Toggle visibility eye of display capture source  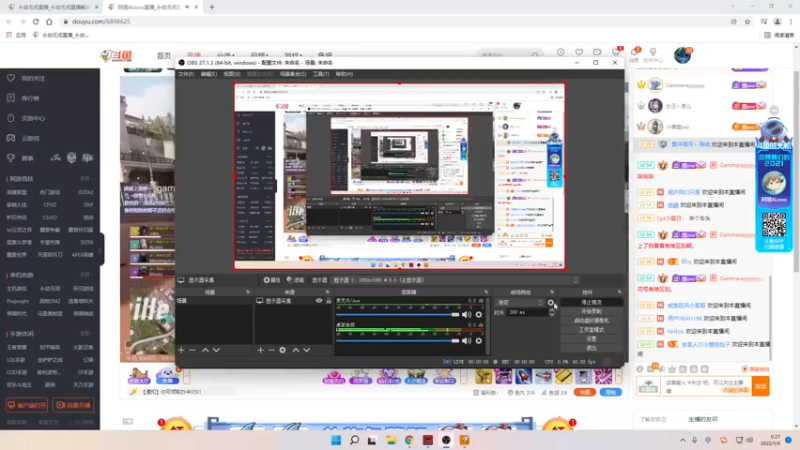319,301
